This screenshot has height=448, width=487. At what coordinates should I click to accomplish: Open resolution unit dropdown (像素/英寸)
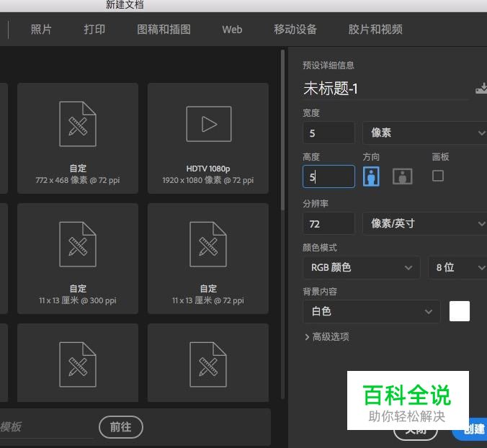pos(425,224)
